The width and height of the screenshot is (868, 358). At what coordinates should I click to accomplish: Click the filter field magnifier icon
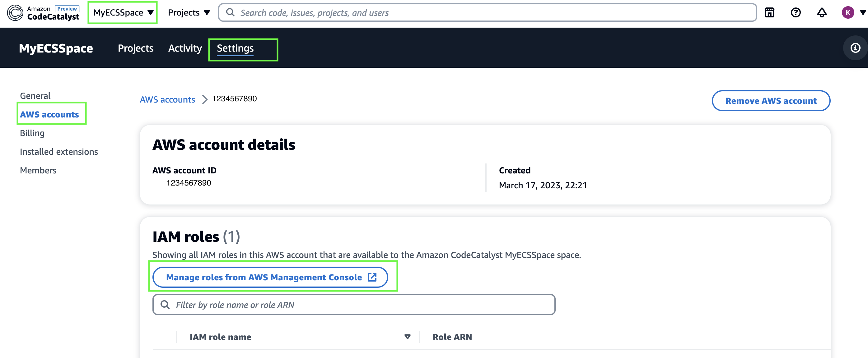tap(165, 305)
